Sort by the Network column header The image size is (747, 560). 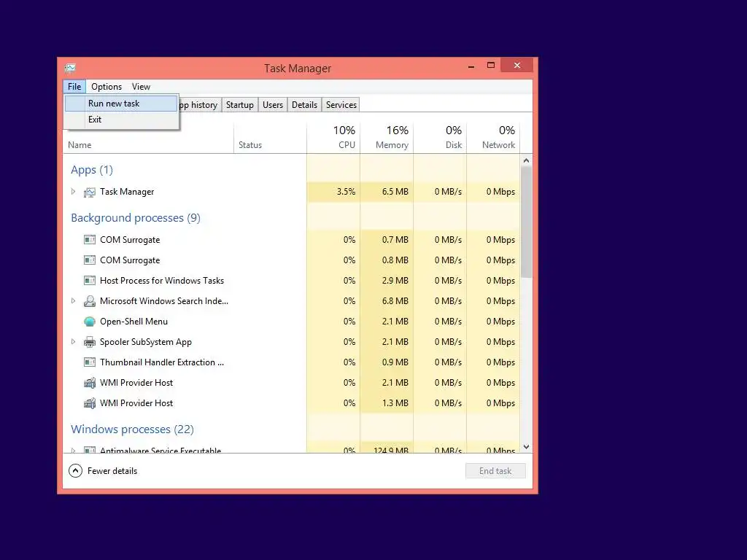pyautogui.click(x=494, y=138)
